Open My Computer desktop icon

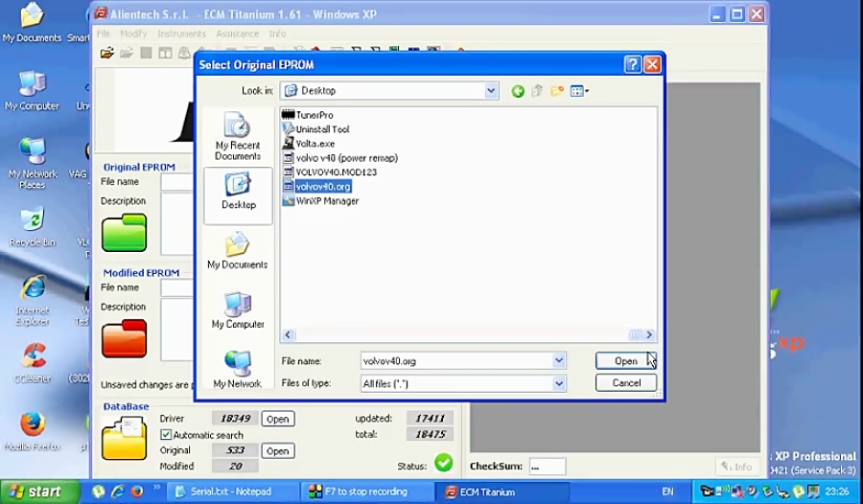pos(32,91)
